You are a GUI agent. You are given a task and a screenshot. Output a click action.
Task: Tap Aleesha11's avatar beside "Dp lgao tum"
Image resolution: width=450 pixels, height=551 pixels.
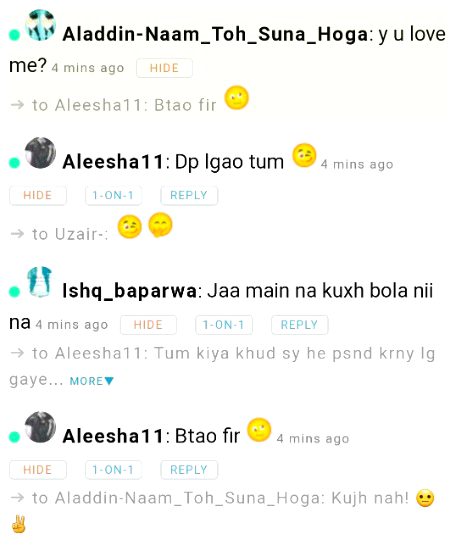click(x=40, y=153)
